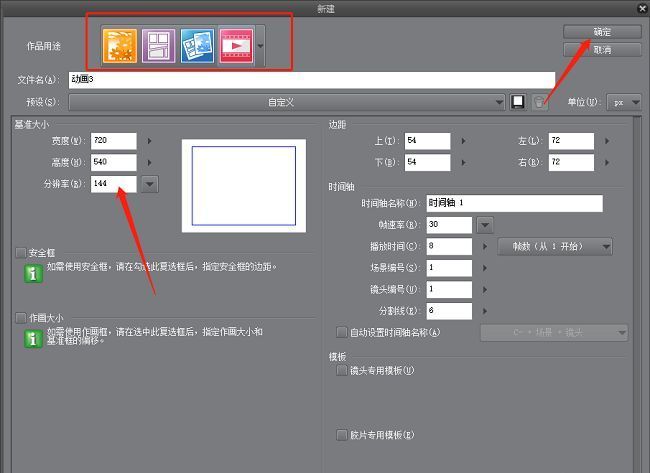
Task: Click the 文件名 input field
Action: [310, 80]
